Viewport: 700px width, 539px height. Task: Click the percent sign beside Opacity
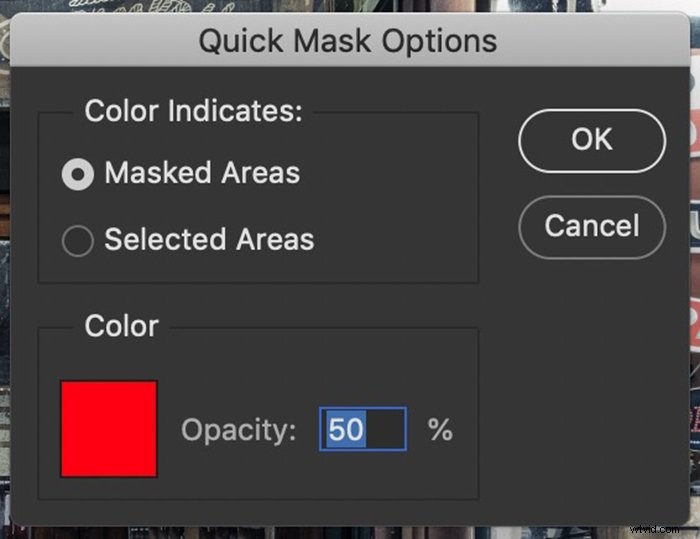click(x=440, y=429)
